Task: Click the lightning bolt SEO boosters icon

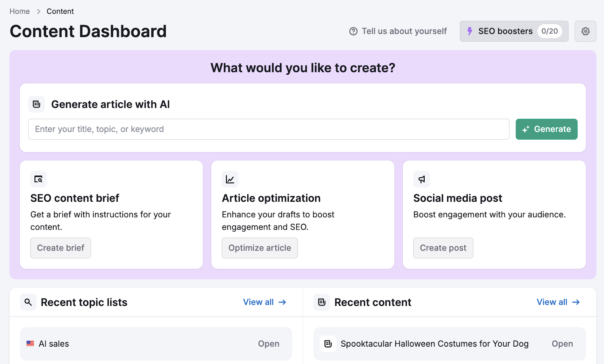Action: pyautogui.click(x=470, y=31)
